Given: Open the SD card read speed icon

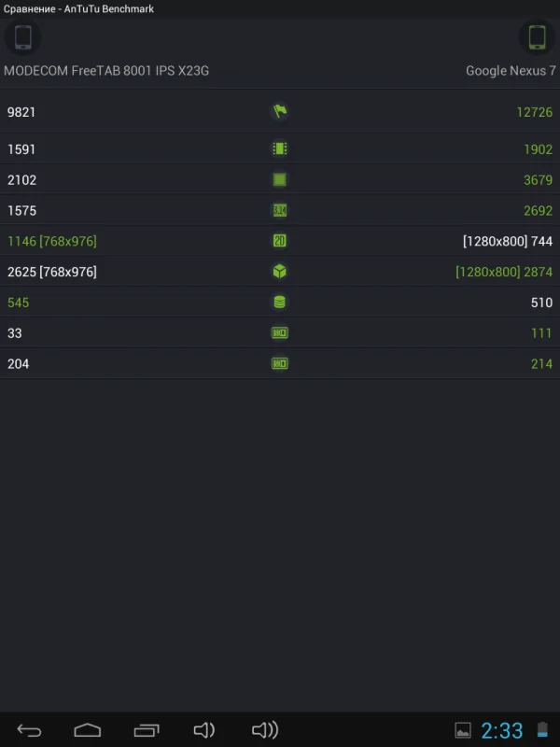Looking at the screenshot, I should click(280, 364).
